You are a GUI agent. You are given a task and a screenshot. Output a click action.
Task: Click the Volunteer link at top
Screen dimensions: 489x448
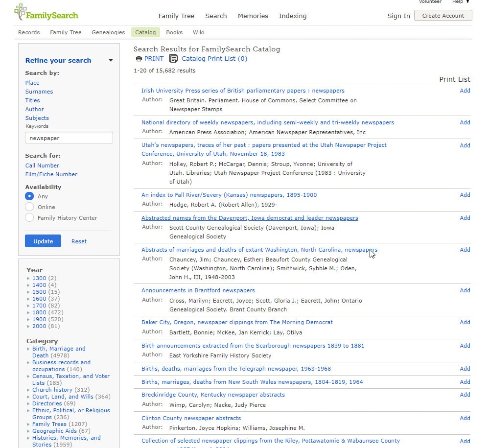[430, 1]
